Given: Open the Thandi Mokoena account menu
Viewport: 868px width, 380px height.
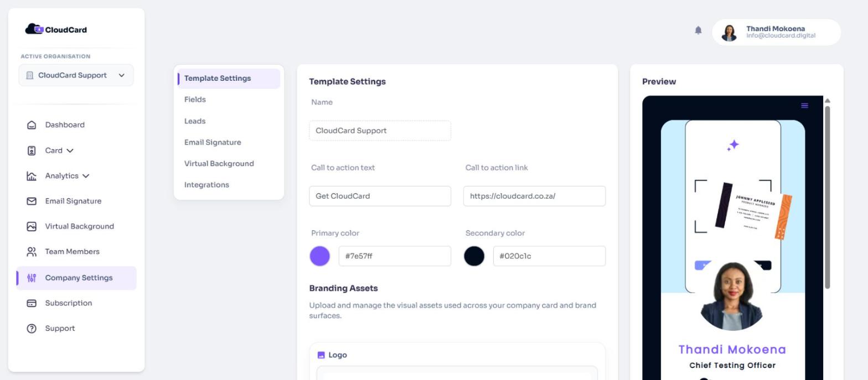Looking at the screenshot, I should [x=776, y=32].
